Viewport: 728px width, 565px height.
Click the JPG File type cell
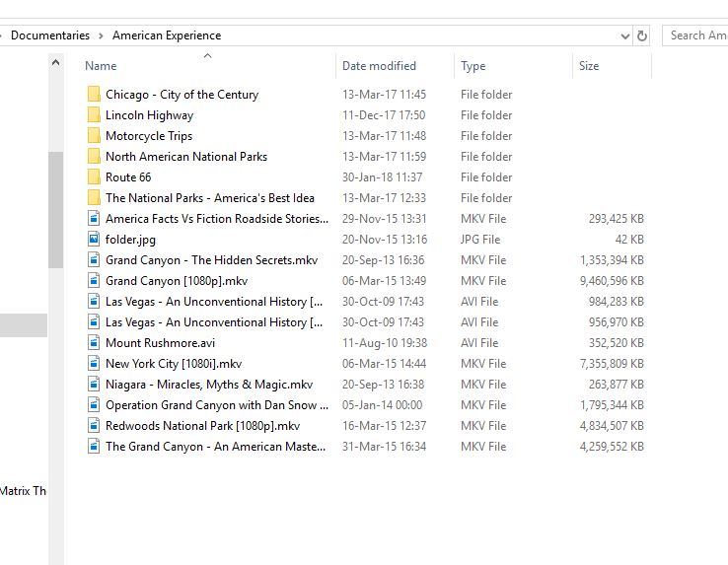click(x=480, y=239)
